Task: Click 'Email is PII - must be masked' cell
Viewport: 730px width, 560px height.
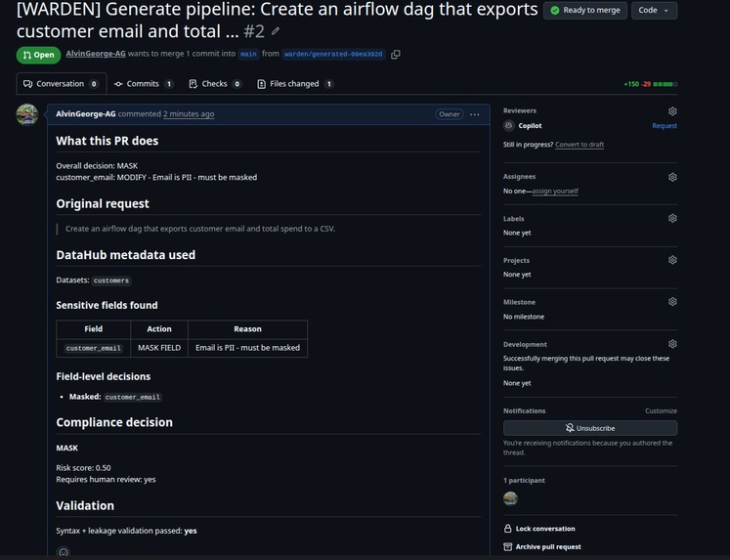Action: pos(247,348)
